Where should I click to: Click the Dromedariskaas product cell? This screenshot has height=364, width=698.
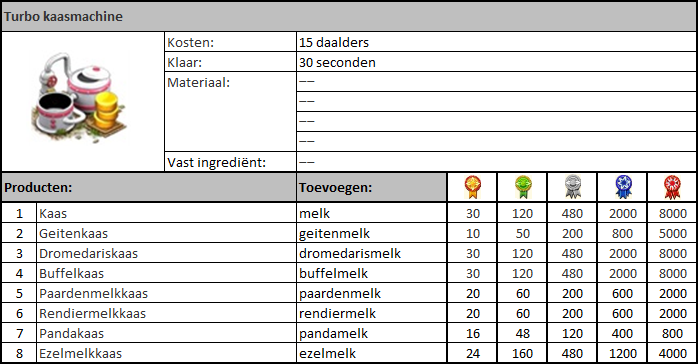(166, 253)
